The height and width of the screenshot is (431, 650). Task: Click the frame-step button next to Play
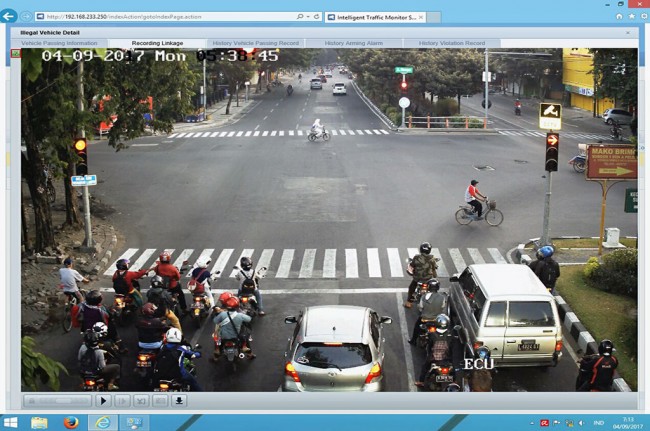point(123,400)
